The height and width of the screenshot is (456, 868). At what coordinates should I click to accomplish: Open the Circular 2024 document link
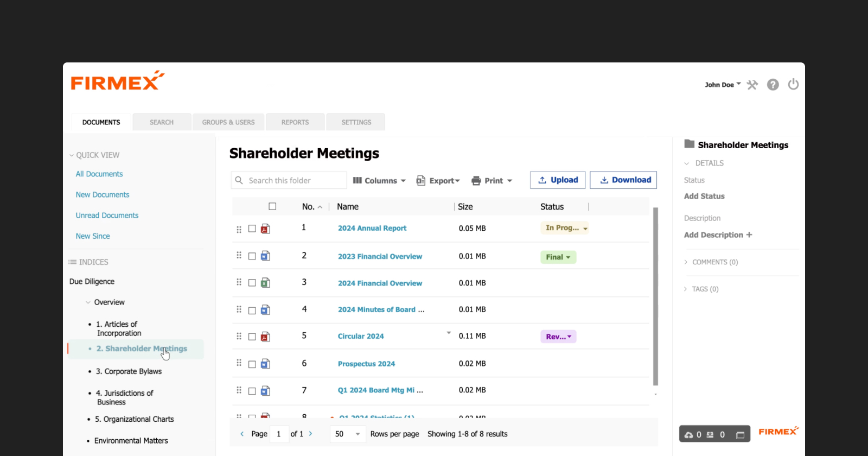pyautogui.click(x=361, y=337)
